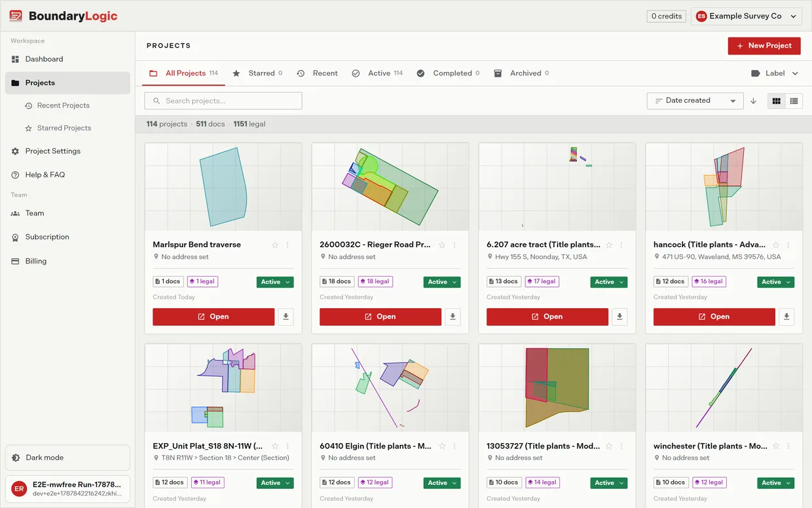Click 17 legal badge on 6.207 acre tract

pyautogui.click(x=541, y=282)
